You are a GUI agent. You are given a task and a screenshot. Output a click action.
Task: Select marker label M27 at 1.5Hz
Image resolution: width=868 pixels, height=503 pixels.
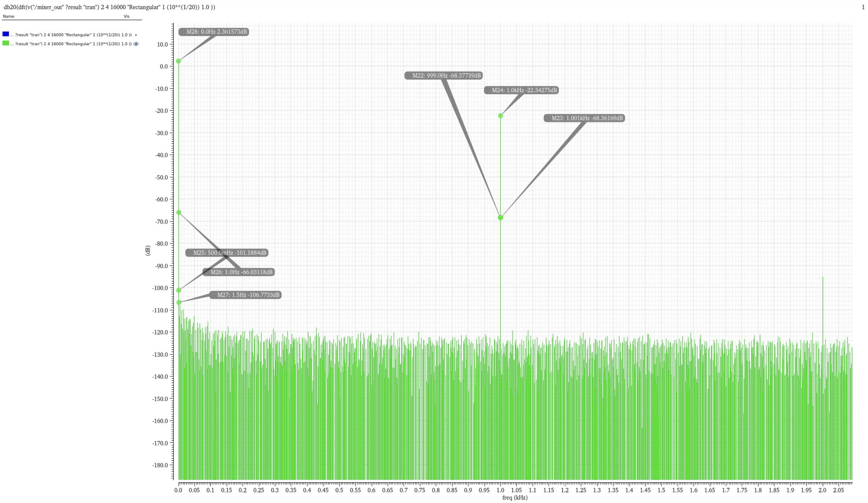(245, 295)
